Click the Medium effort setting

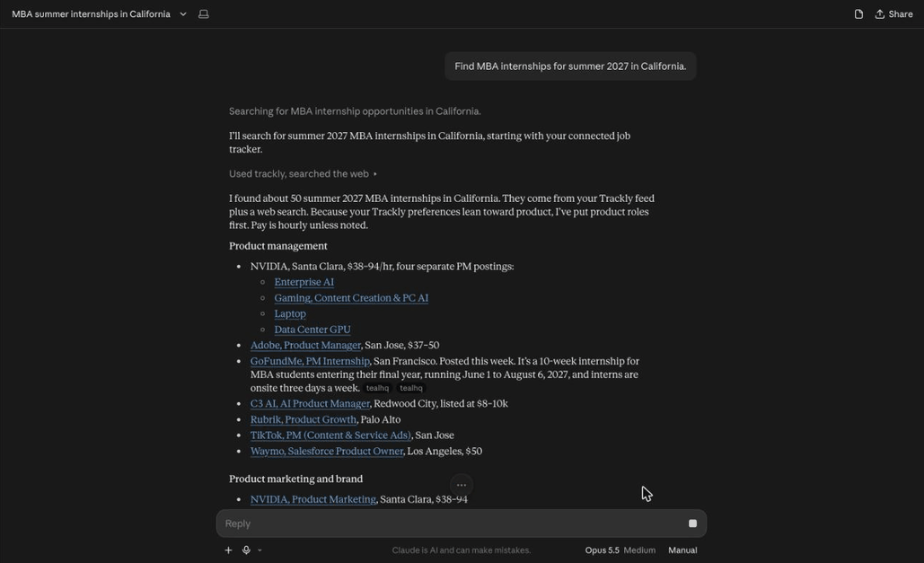[x=639, y=550]
